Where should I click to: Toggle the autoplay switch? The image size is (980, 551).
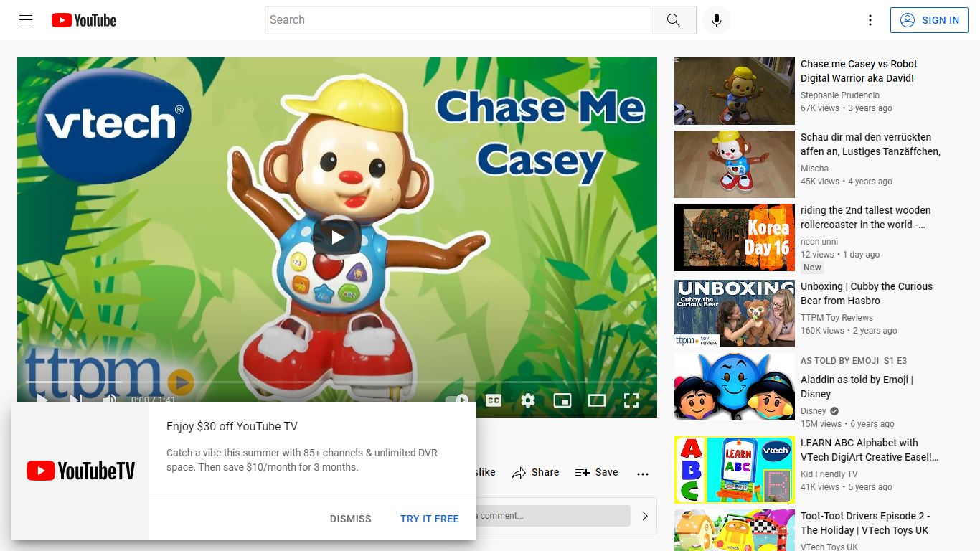(x=458, y=400)
